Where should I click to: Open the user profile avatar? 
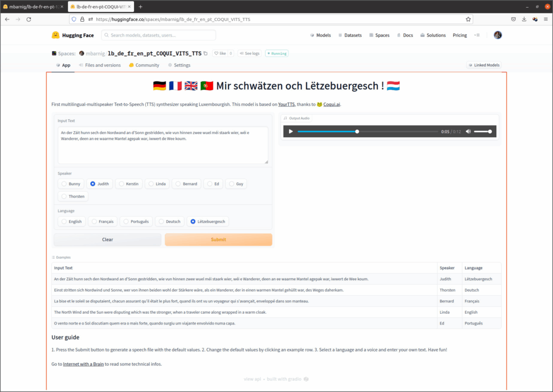(x=497, y=35)
